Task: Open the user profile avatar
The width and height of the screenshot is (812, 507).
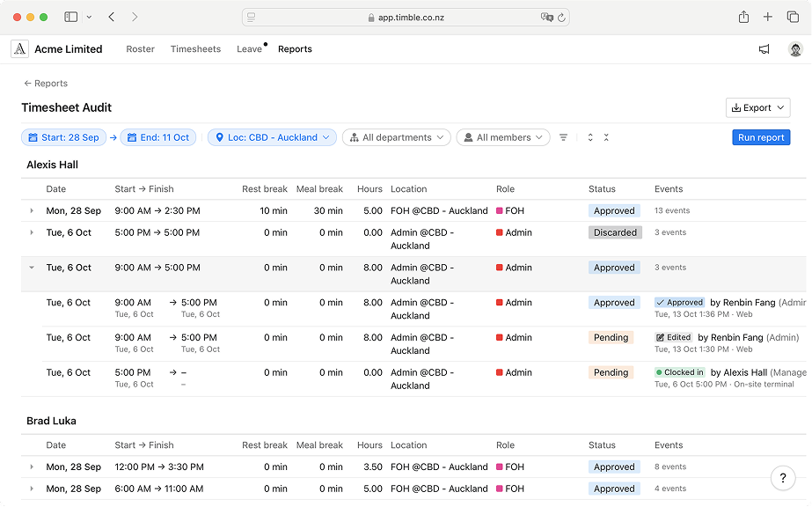Action: coord(795,49)
